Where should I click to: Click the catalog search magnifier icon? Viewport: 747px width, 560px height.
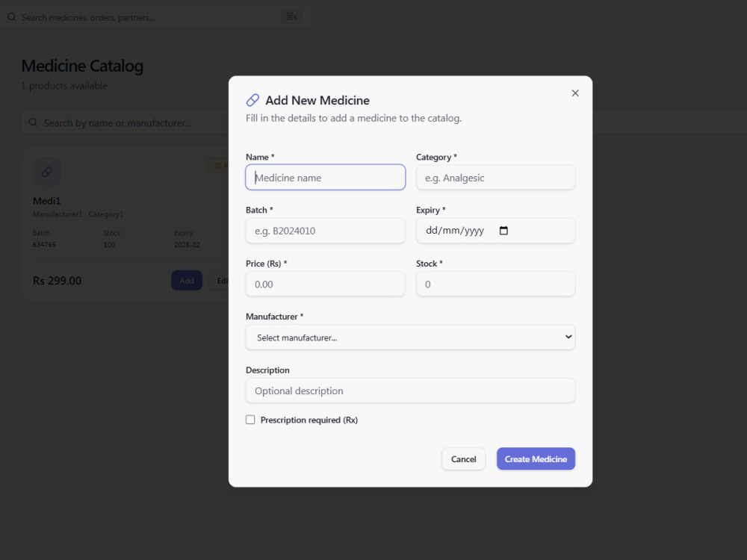[33, 122]
